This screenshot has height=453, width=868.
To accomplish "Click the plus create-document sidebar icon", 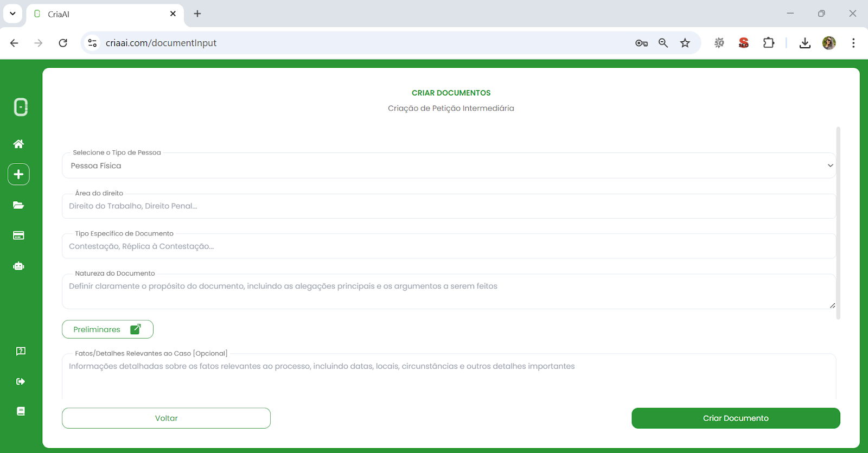I will coord(18,174).
